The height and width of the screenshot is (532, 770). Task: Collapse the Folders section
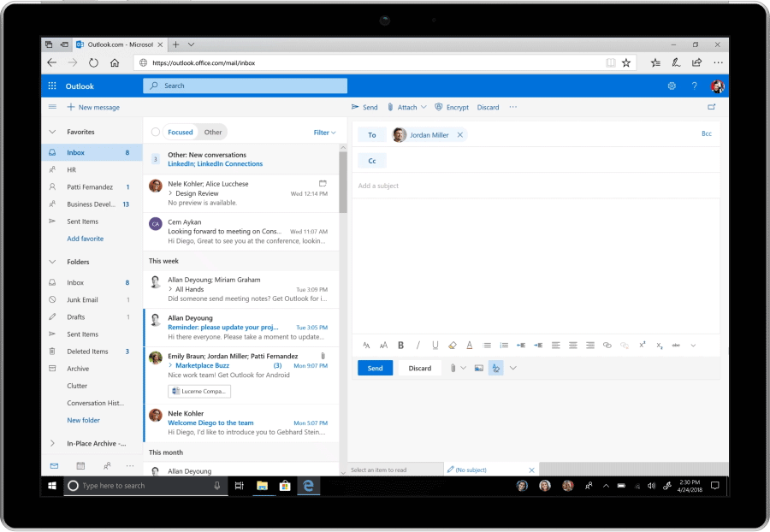(52, 262)
